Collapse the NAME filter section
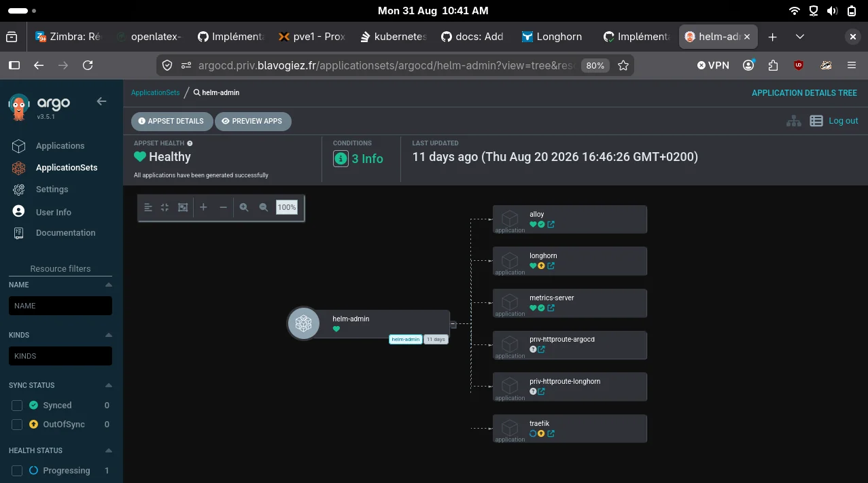This screenshot has height=483, width=868. (x=109, y=285)
